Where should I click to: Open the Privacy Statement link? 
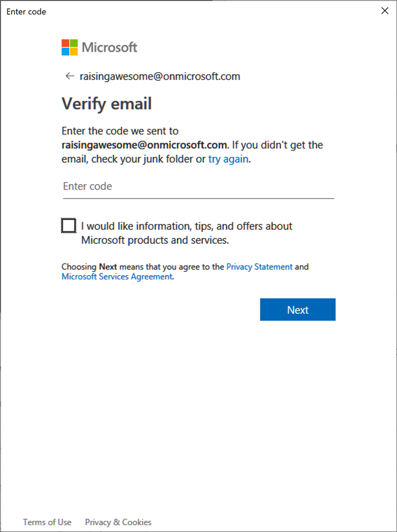(x=259, y=267)
